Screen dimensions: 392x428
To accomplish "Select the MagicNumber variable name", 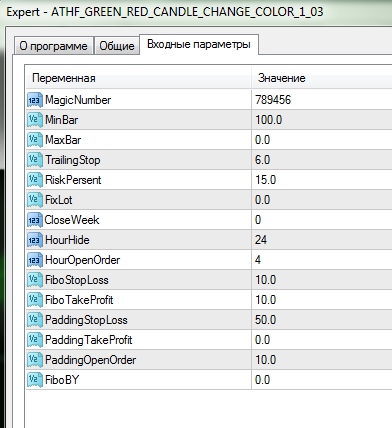I will (x=78, y=100).
